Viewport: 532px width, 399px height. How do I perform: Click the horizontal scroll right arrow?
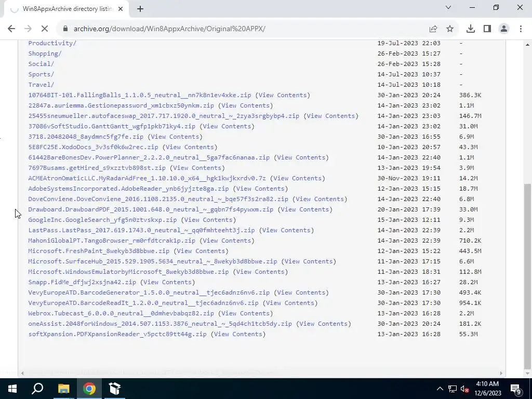pos(501,373)
